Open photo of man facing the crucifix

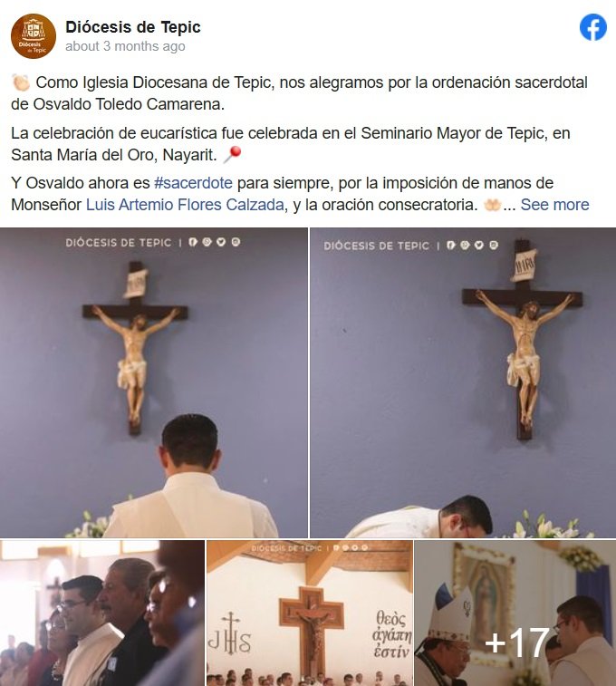click(x=153, y=382)
